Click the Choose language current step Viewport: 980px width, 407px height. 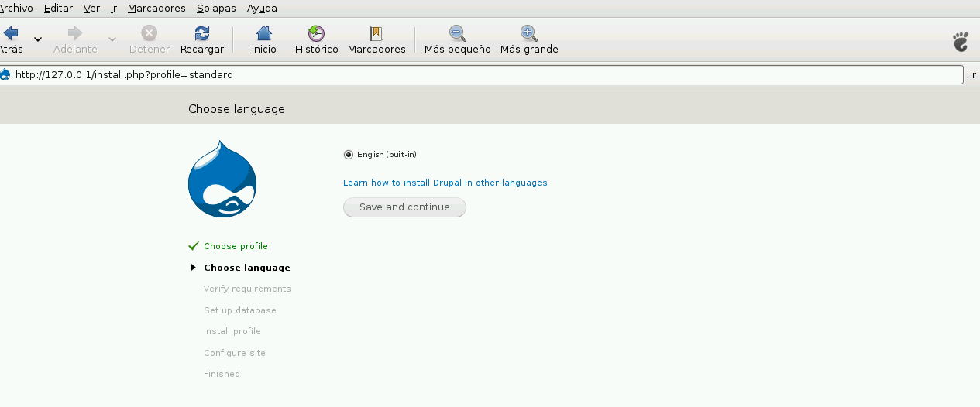(x=247, y=268)
